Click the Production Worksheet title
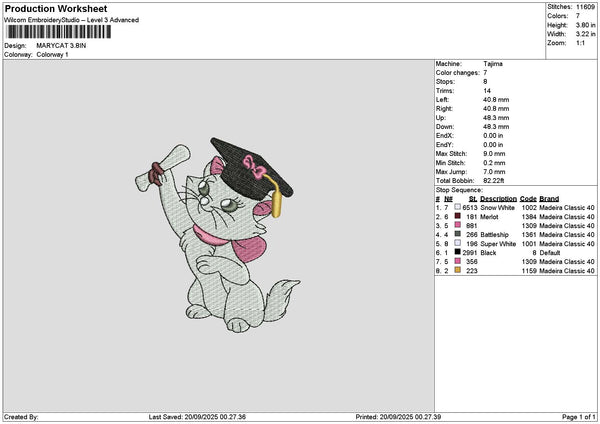The height and width of the screenshot is (424, 600). pos(56,8)
